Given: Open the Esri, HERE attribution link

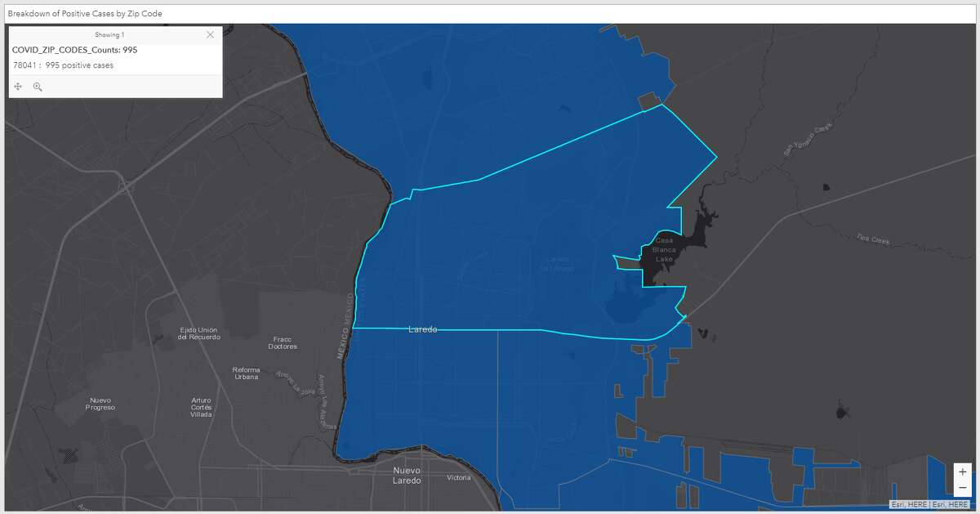Looking at the screenshot, I should 909,504.
